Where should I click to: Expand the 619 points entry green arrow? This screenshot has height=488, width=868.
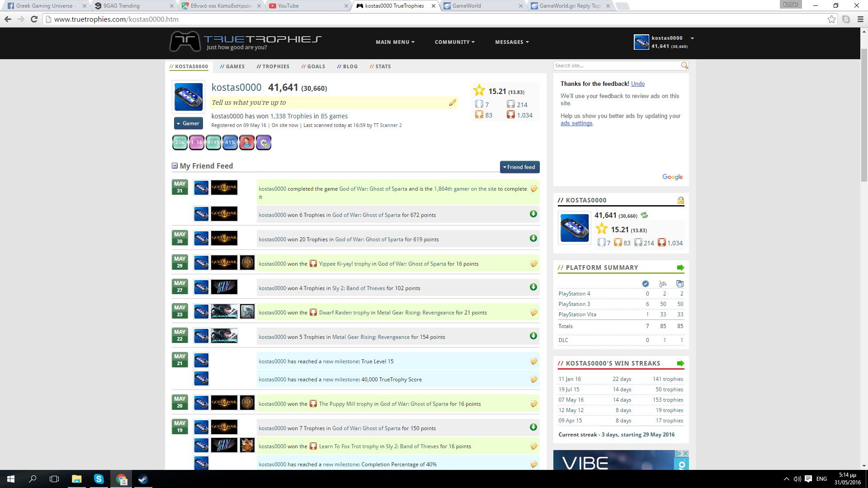[x=533, y=239]
